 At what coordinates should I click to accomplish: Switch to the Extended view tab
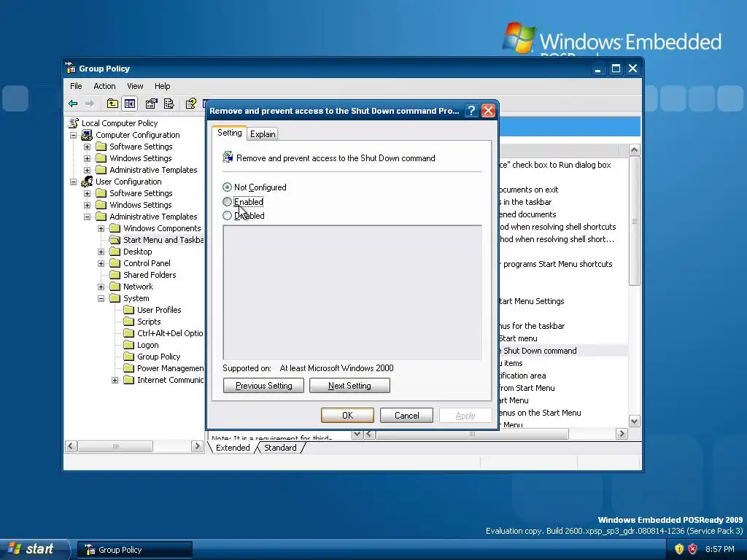[x=233, y=448]
